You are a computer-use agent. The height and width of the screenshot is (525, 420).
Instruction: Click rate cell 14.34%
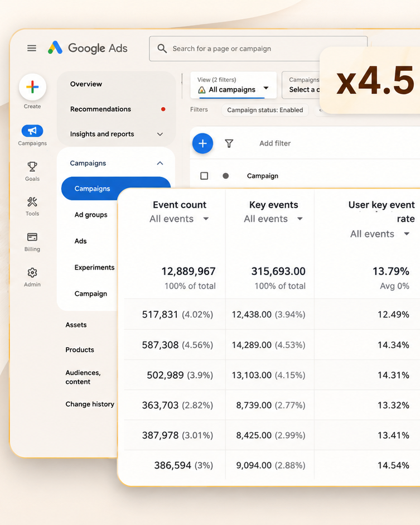(x=393, y=345)
